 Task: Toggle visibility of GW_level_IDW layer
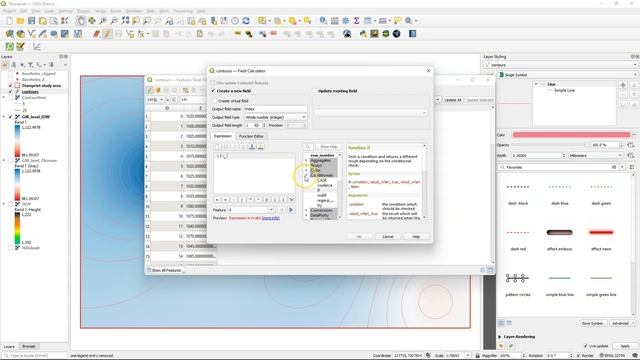(11, 117)
